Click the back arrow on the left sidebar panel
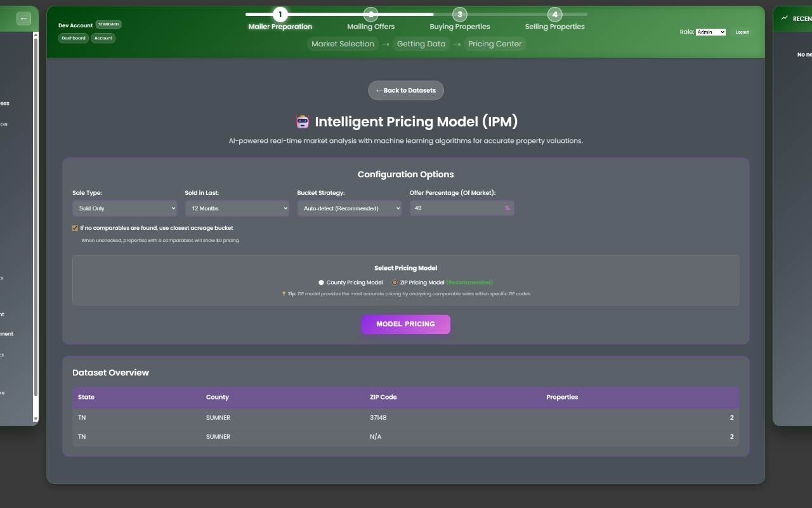The width and height of the screenshot is (812, 508). point(23,18)
